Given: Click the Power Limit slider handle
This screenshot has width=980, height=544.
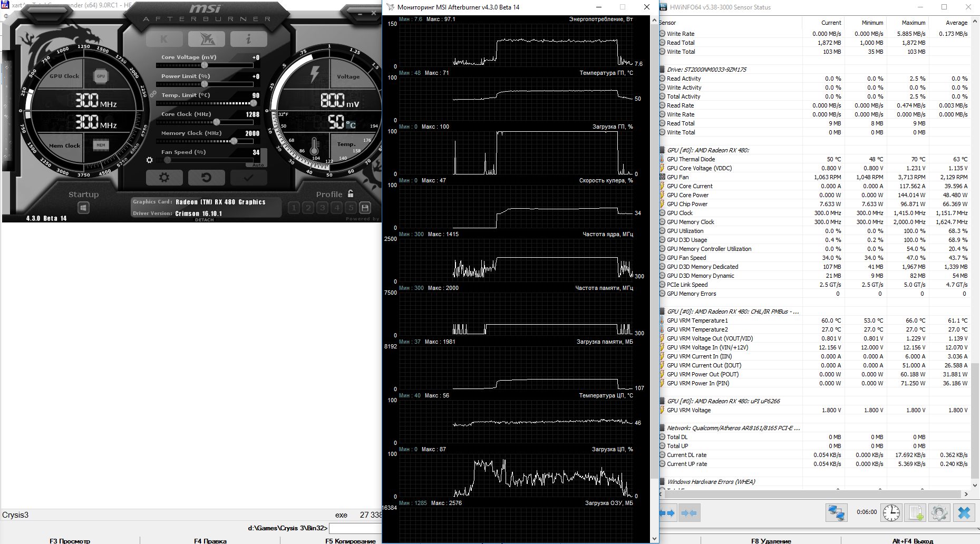Looking at the screenshot, I should click(x=205, y=84).
